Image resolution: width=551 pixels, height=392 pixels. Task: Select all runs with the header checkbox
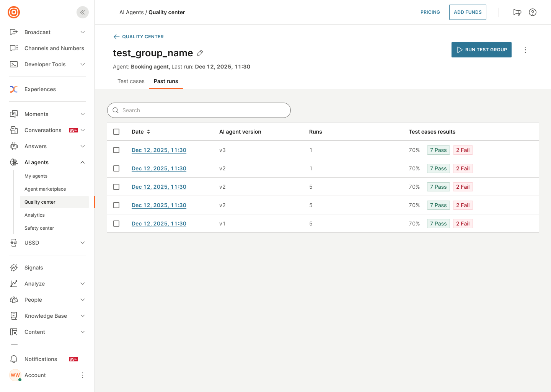116,131
